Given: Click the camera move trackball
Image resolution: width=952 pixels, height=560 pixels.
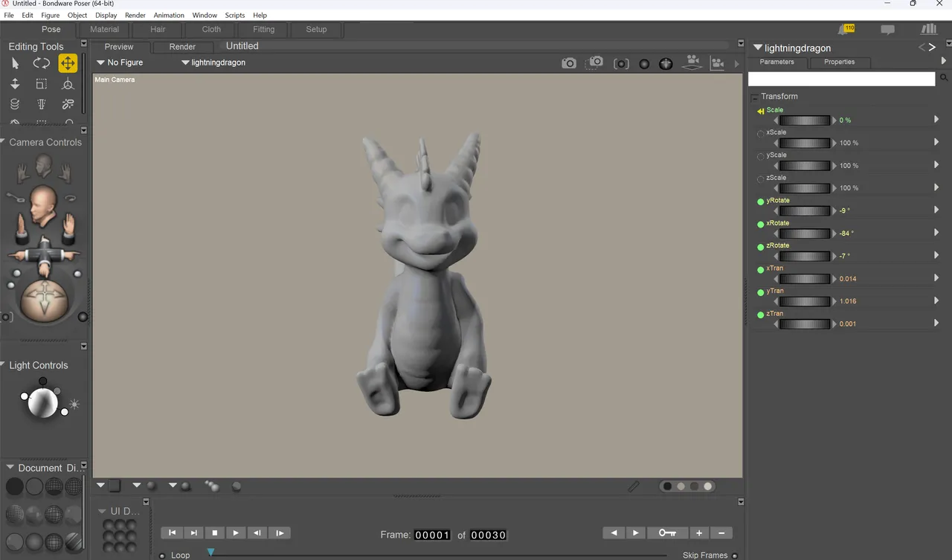Looking at the screenshot, I should [44, 300].
